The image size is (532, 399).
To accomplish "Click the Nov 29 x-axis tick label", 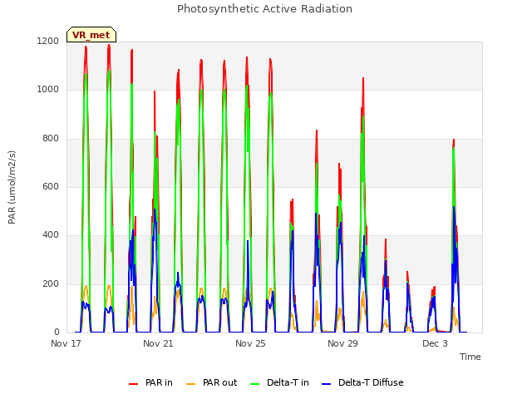I will (342, 343).
